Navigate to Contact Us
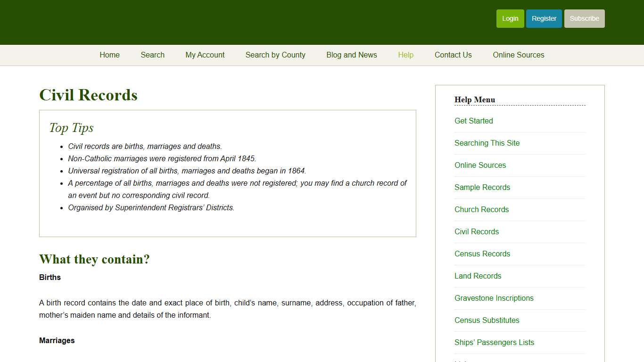The width and height of the screenshot is (644, 362). pos(453,55)
